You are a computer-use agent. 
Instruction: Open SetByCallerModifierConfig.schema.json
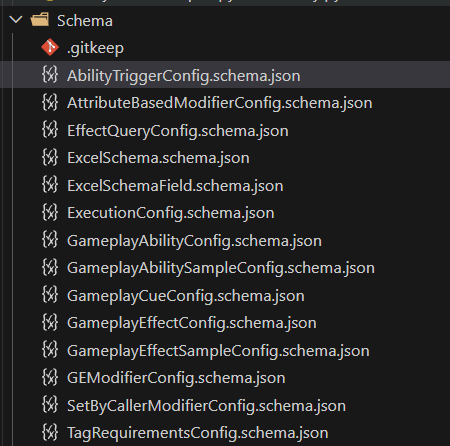206,406
